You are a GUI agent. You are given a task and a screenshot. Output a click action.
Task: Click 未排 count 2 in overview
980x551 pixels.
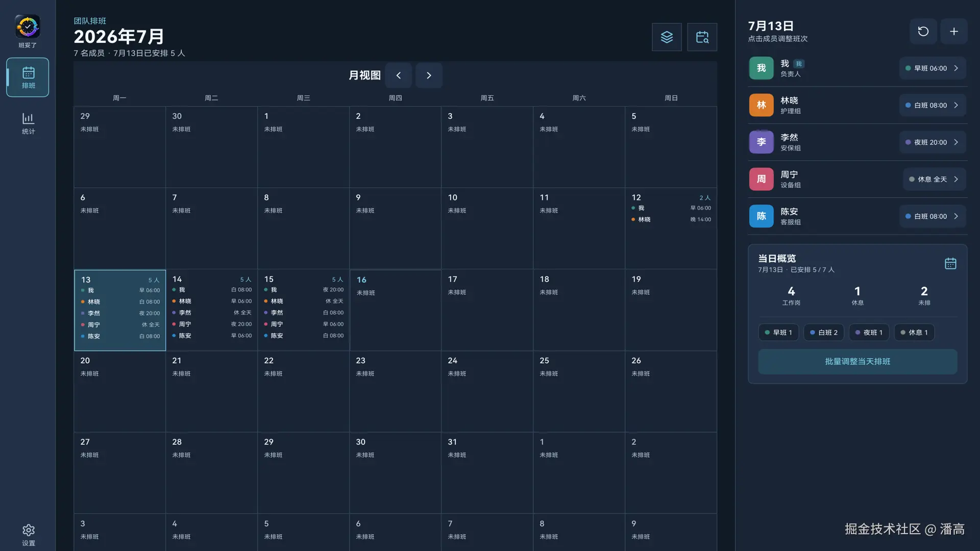(924, 295)
